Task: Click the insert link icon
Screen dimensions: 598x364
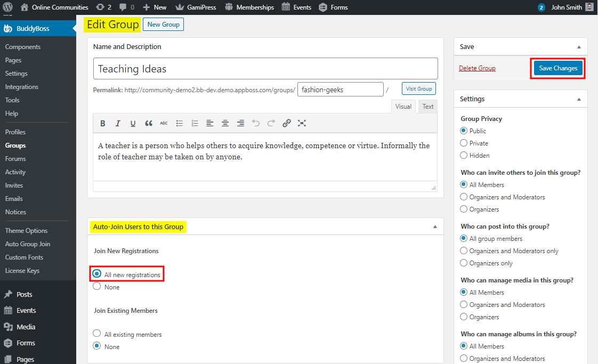Action: coord(286,123)
